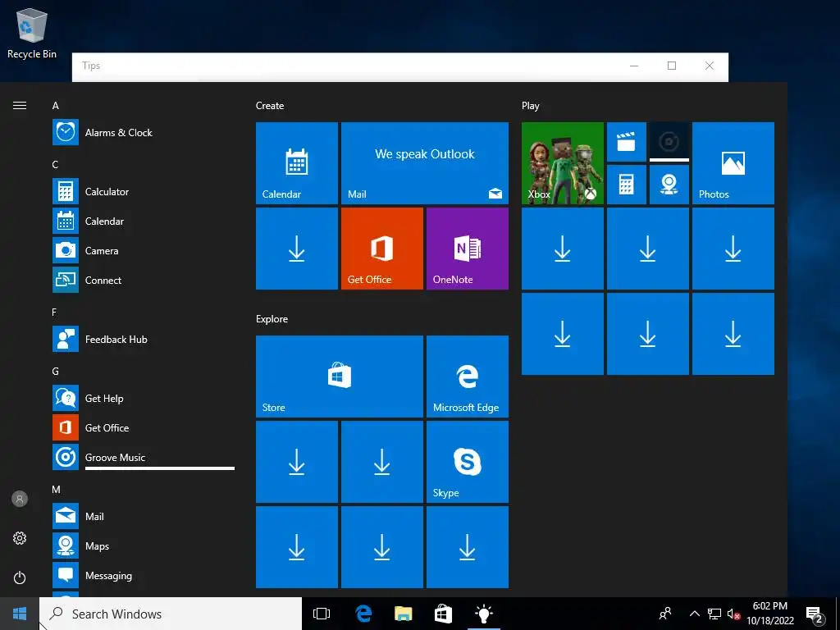Screen dimensions: 840x630
Task: Open Mail in the app list
Action: tap(143, 517)
